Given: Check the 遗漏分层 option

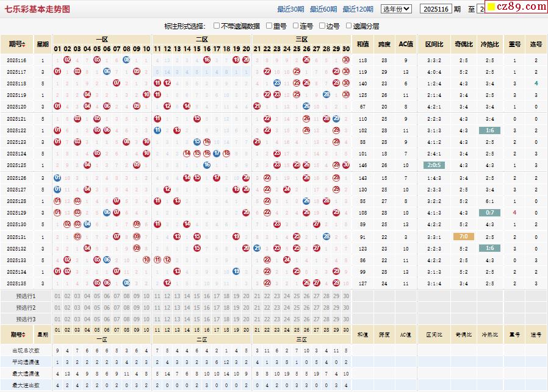Looking at the screenshot, I should [x=348, y=26].
